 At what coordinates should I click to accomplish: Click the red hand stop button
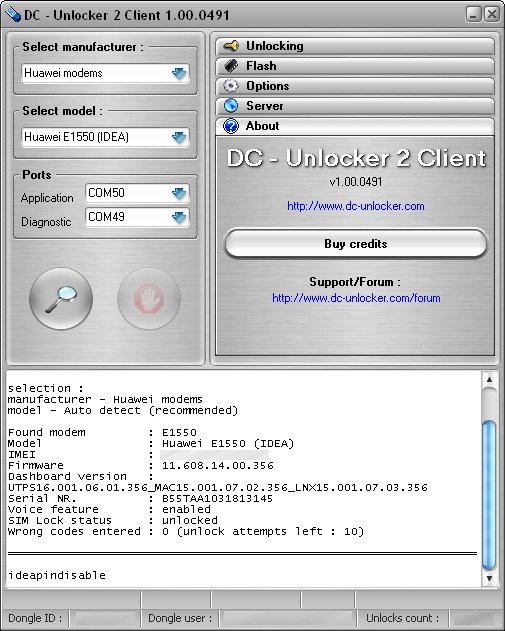[x=149, y=299]
